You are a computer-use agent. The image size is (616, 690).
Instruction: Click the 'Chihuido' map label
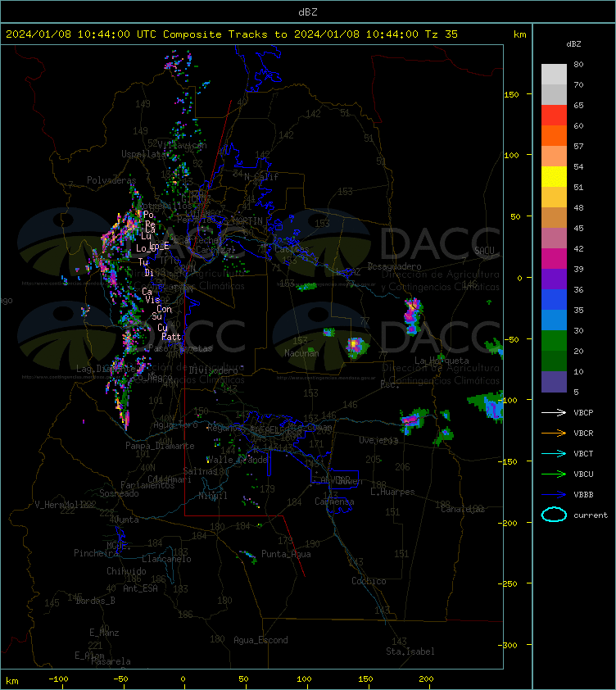pos(126,570)
